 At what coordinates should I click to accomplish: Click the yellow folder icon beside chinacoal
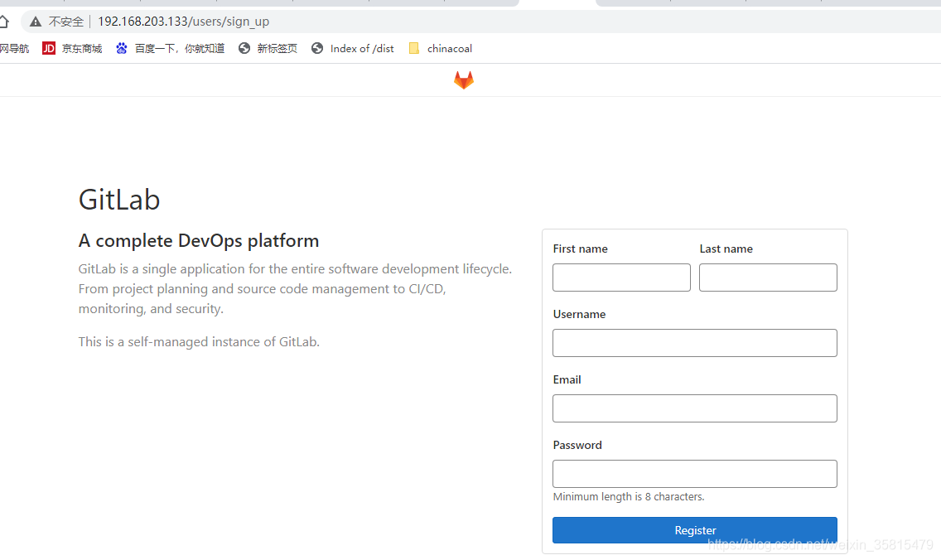tap(413, 48)
